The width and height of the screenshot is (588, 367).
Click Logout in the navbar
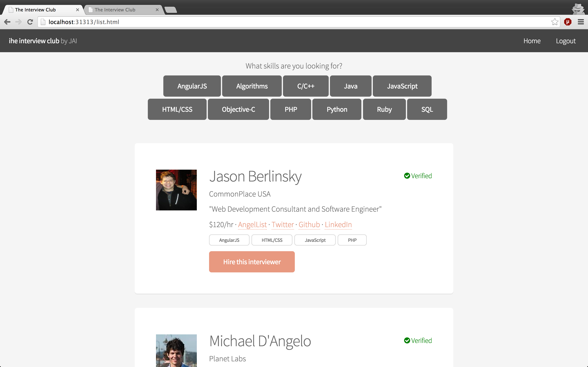(x=566, y=41)
